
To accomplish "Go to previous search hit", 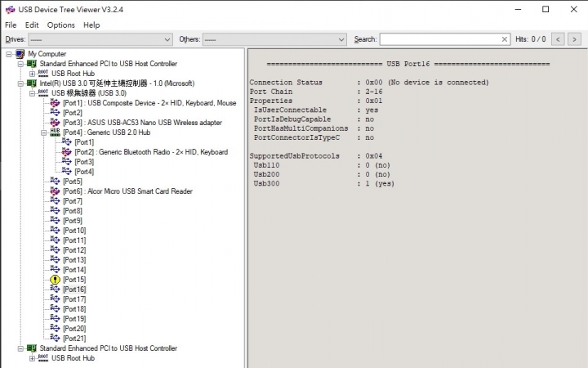I will (558, 39).
